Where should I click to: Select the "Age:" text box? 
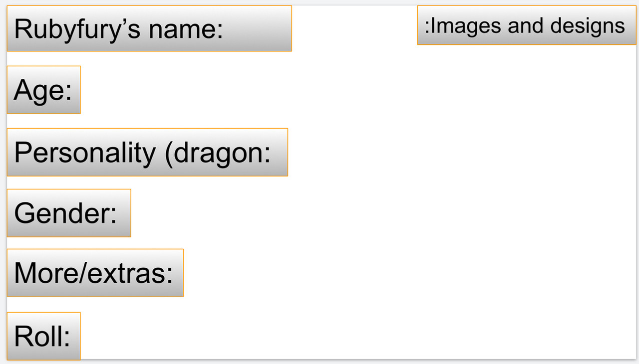tap(43, 90)
